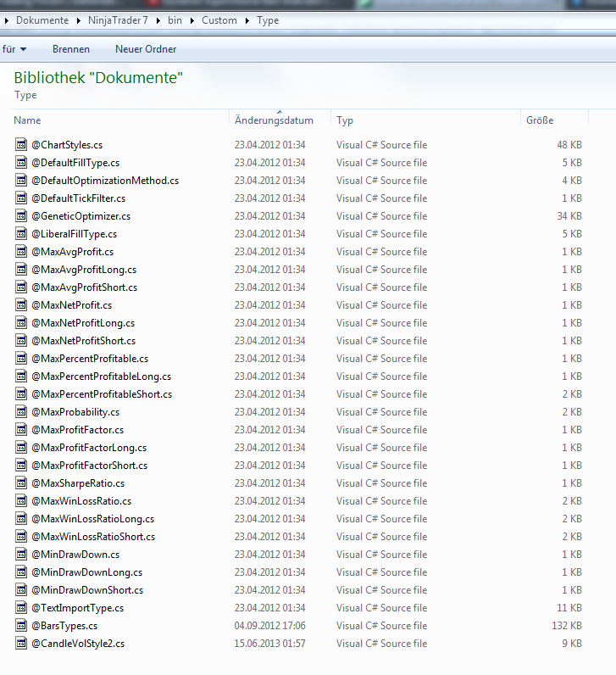Image resolution: width=616 pixels, height=675 pixels.
Task: Click the @DefaultOptimizationMethod.cs file icon
Action: (21, 181)
